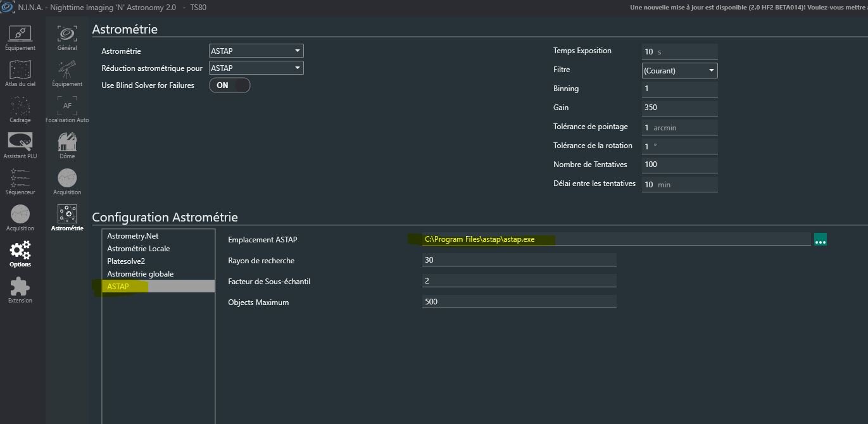
Task: Open the Astrométrie solver dropdown
Action: [256, 51]
